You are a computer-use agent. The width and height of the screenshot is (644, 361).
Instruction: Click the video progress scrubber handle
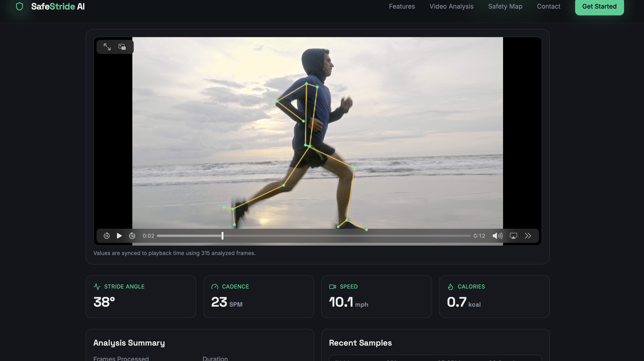coord(222,236)
